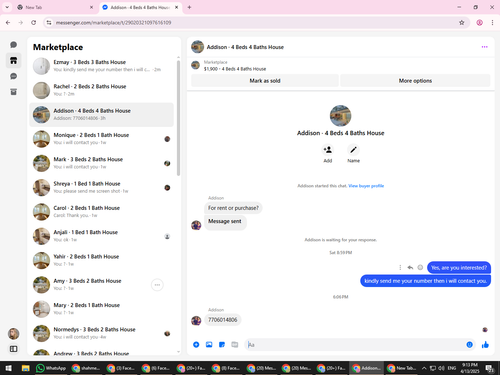Viewport: 500px width, 375px height.
Task: Send a thumbs-up like
Action: pos(485,345)
